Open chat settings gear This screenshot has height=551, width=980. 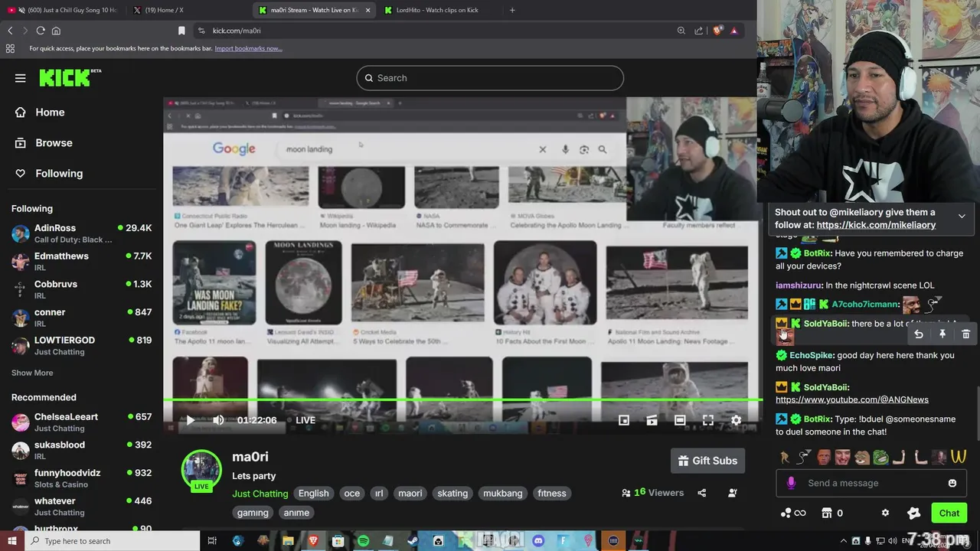(x=885, y=513)
